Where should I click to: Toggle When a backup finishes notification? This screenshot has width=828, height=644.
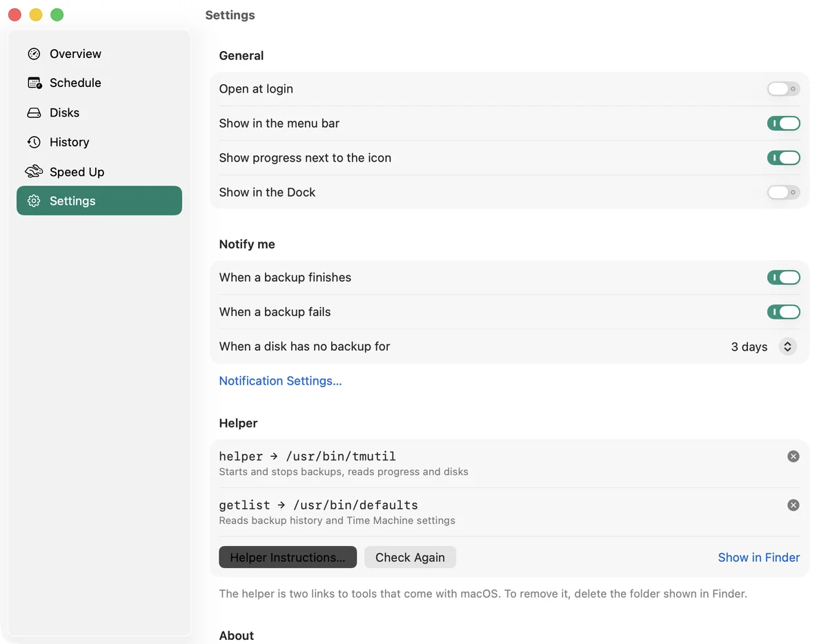784,277
